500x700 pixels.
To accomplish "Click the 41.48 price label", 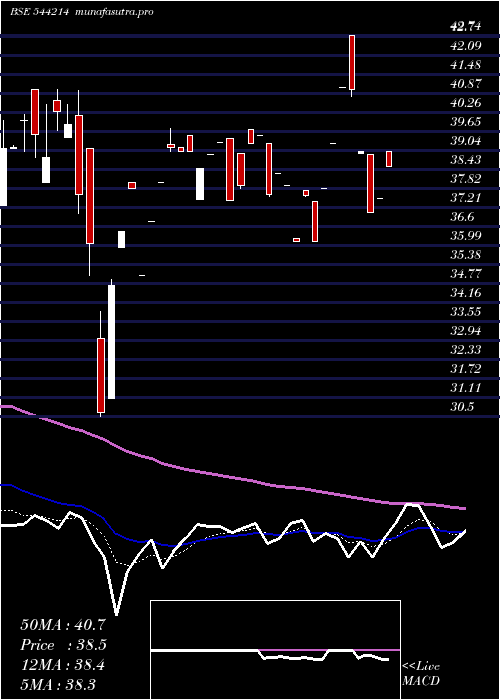I will [x=466, y=65].
